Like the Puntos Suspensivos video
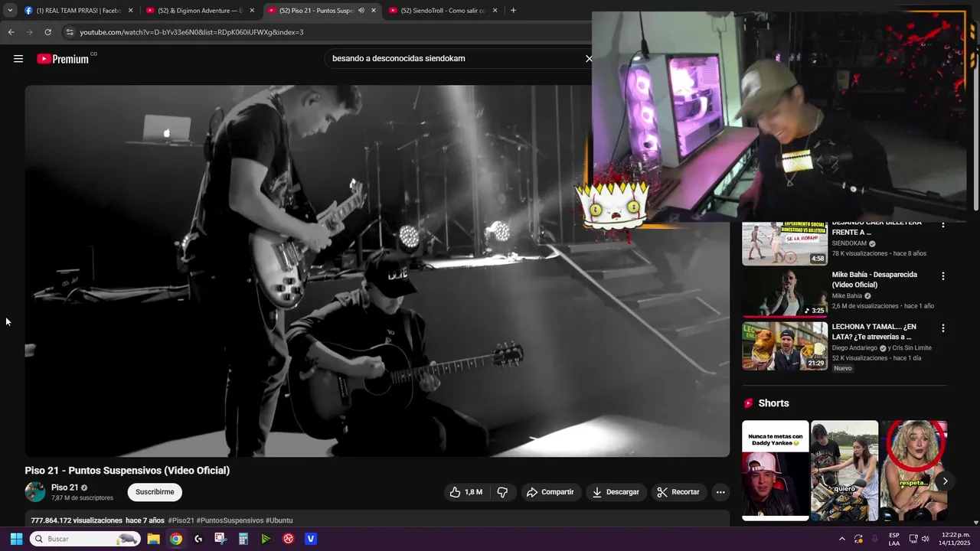Image resolution: width=980 pixels, height=551 pixels. (466, 492)
